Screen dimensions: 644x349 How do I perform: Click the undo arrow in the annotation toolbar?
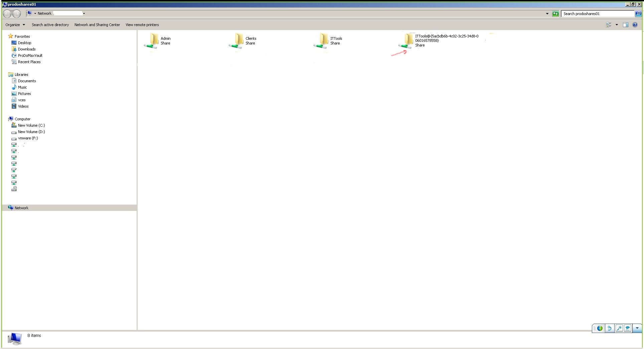(610, 328)
